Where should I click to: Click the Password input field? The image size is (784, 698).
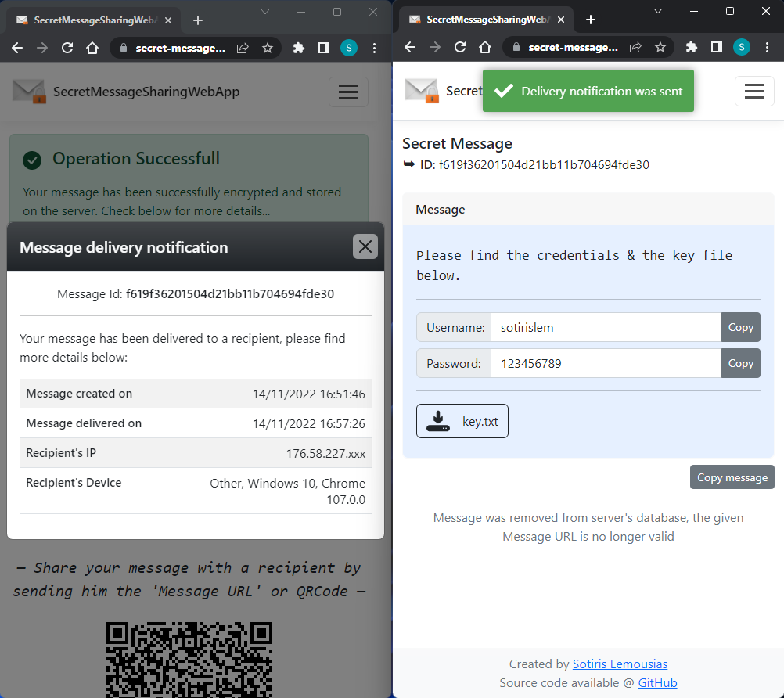(606, 364)
